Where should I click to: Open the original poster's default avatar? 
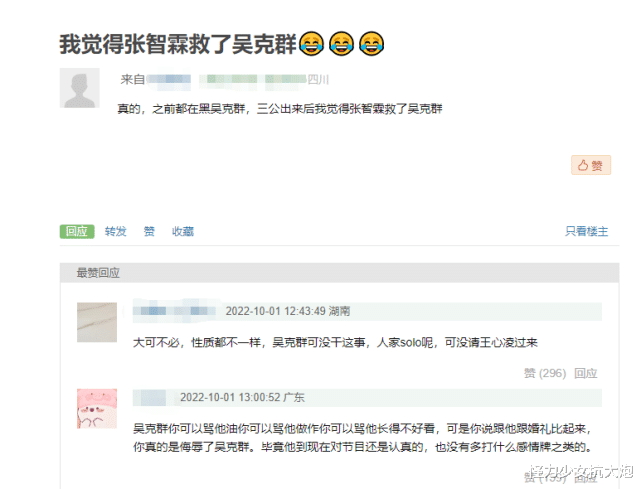[x=80, y=88]
